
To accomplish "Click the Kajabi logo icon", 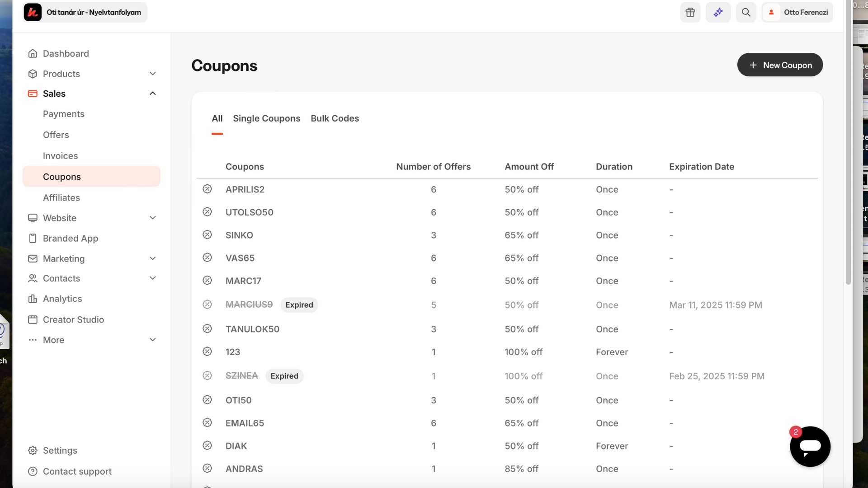I will coord(33,12).
